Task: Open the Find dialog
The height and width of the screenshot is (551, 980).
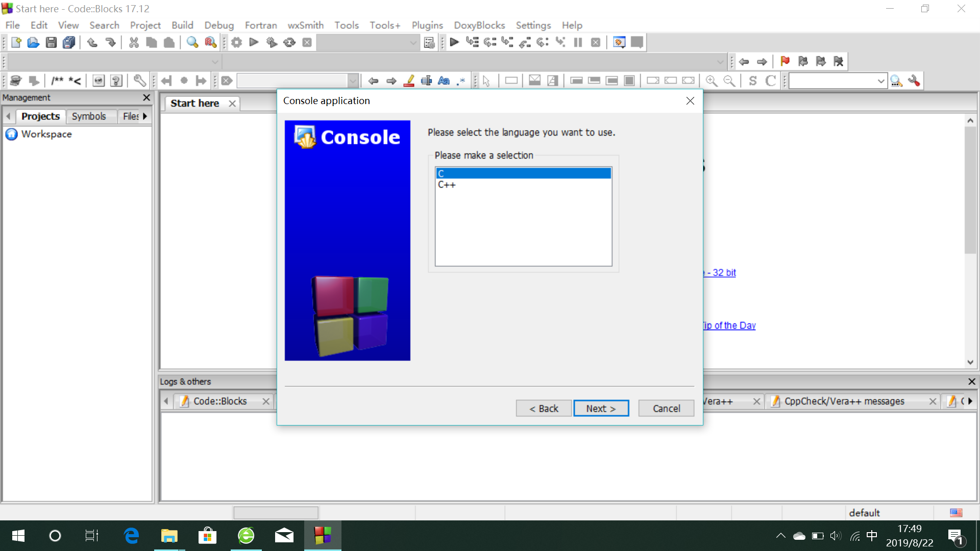Action: click(192, 42)
